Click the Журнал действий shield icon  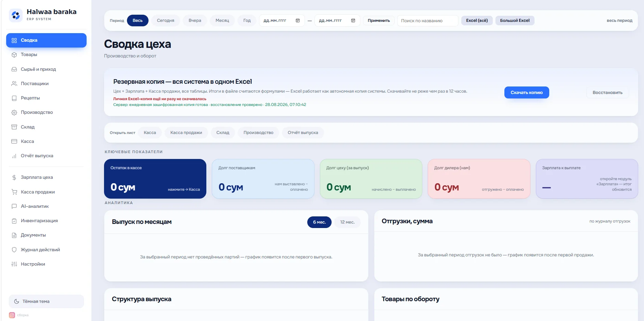[14, 250]
